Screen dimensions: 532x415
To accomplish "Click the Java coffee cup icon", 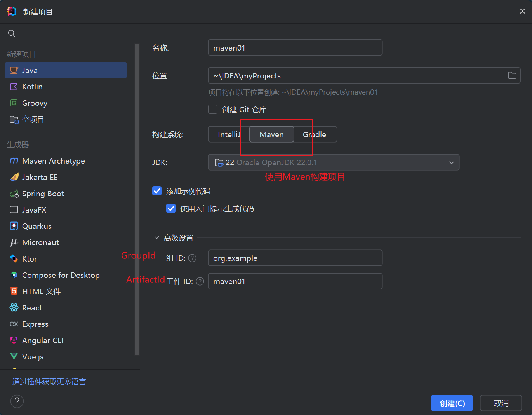I will pos(14,70).
